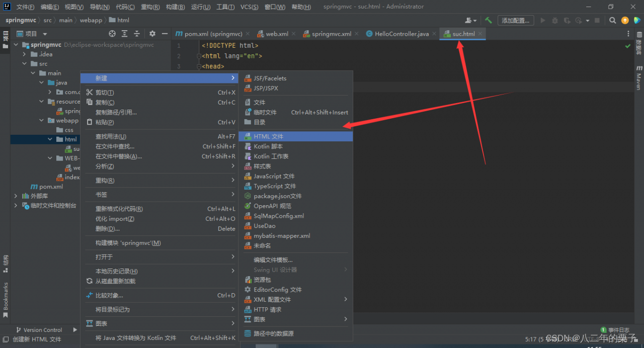Expand 外部库 node in project tree

[16, 196]
